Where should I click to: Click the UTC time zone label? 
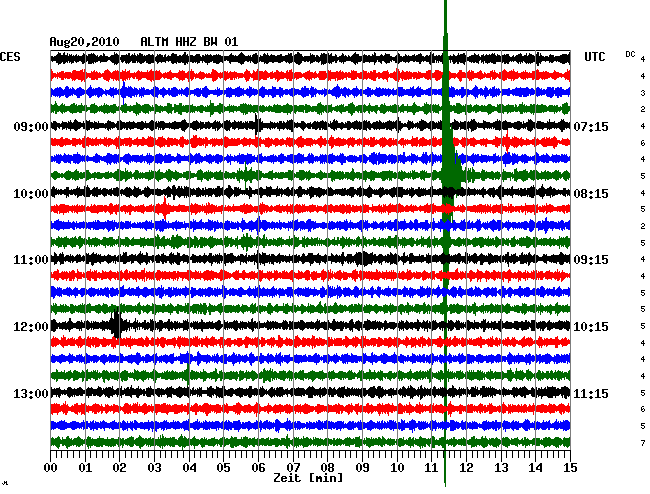click(594, 57)
